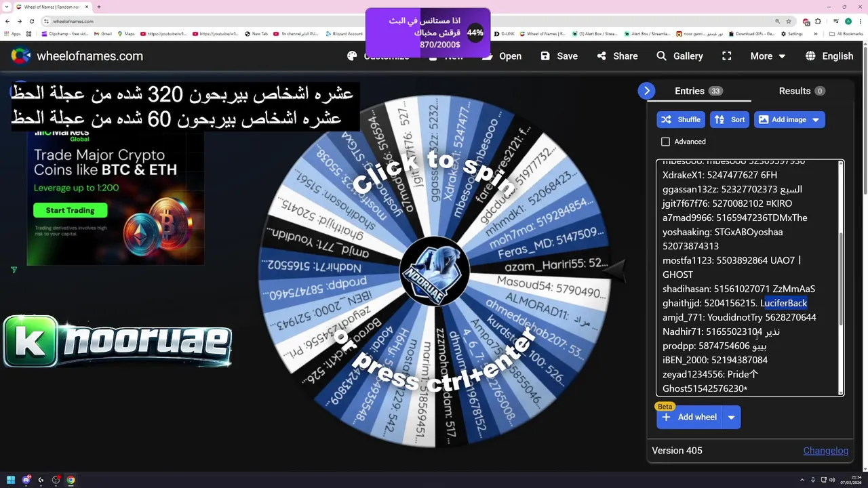Save the current wheel
Screen dimensions: 868x488
(x=559, y=56)
